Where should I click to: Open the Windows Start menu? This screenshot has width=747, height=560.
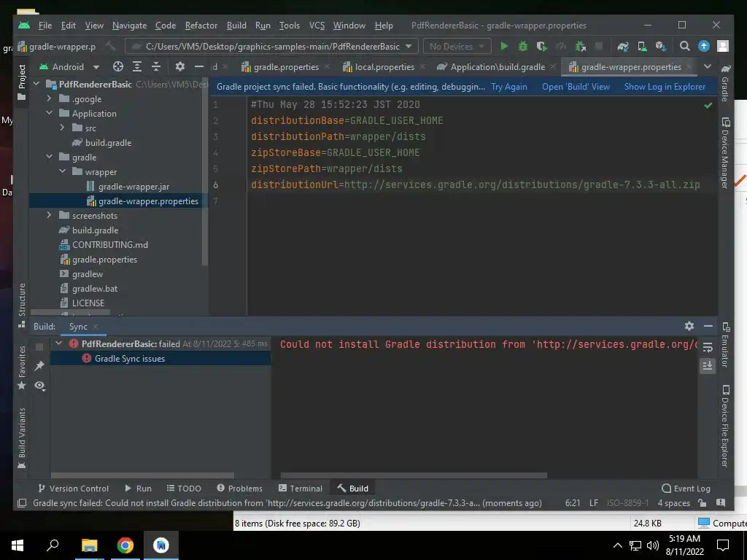point(18,545)
